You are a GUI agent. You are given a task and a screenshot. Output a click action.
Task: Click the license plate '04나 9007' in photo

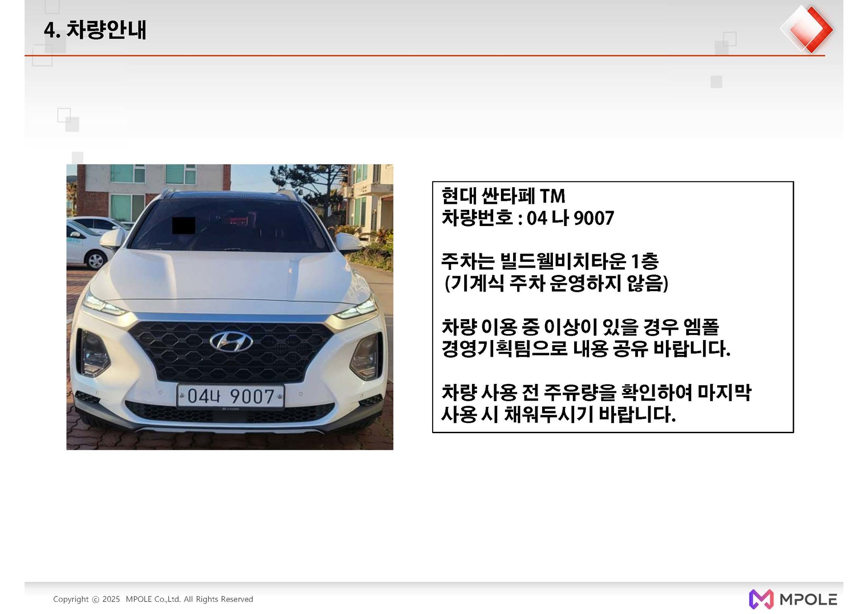pos(231,397)
